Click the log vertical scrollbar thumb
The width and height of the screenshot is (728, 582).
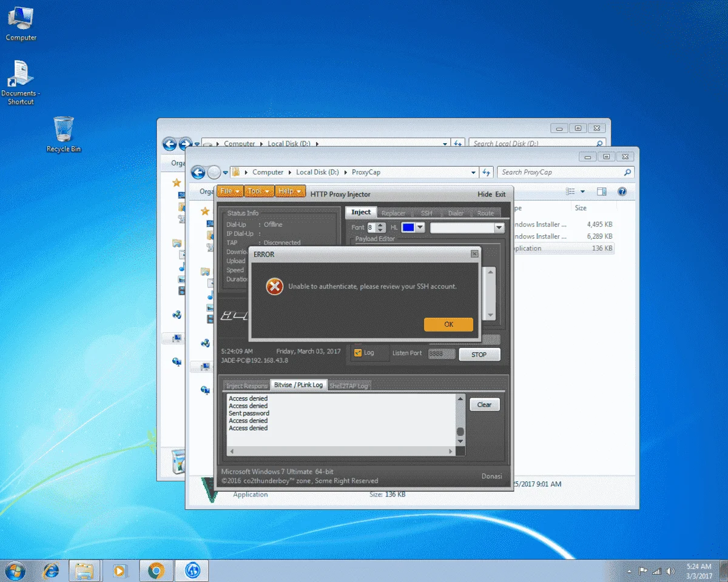pyautogui.click(x=460, y=432)
